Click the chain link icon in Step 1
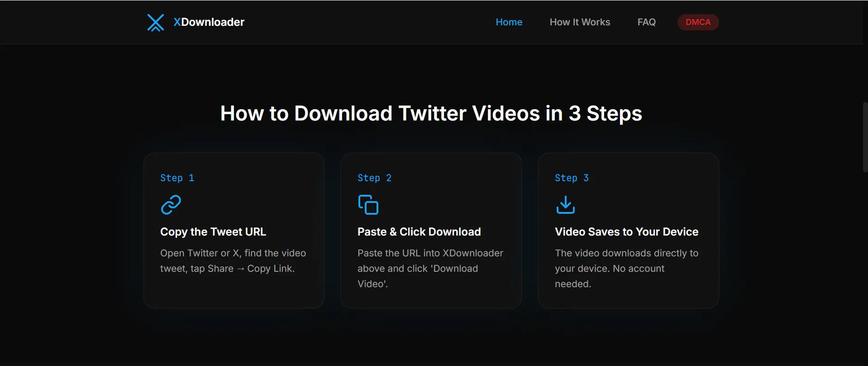This screenshot has width=868, height=366. 171,205
